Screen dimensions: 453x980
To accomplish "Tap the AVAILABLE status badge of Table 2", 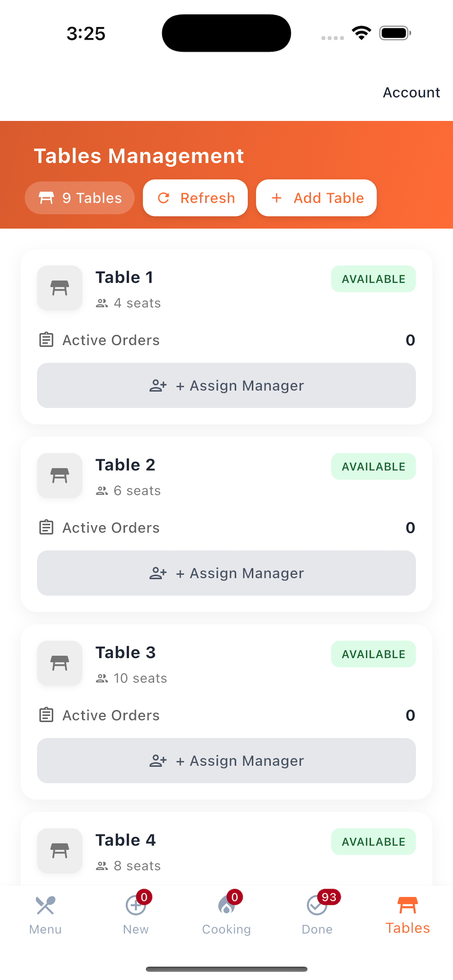I will 373,466.
